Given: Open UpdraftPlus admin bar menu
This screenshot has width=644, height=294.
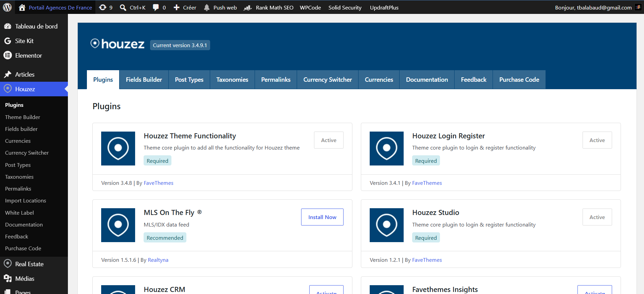Looking at the screenshot, I should [384, 7].
